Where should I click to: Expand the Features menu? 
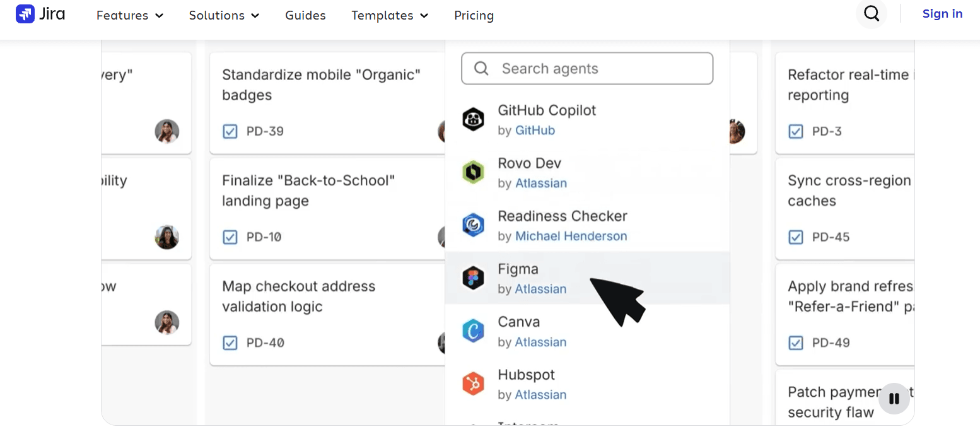[130, 15]
